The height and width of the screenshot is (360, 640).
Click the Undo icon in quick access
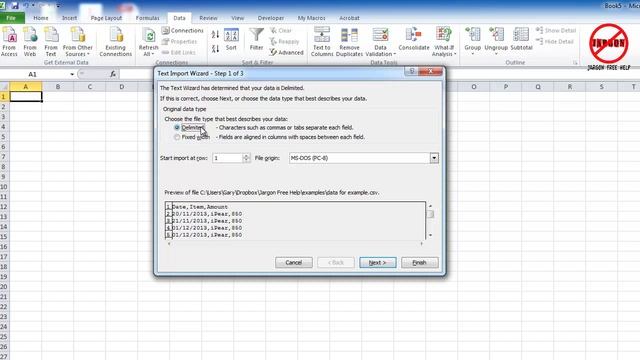pyautogui.click(x=26, y=6)
